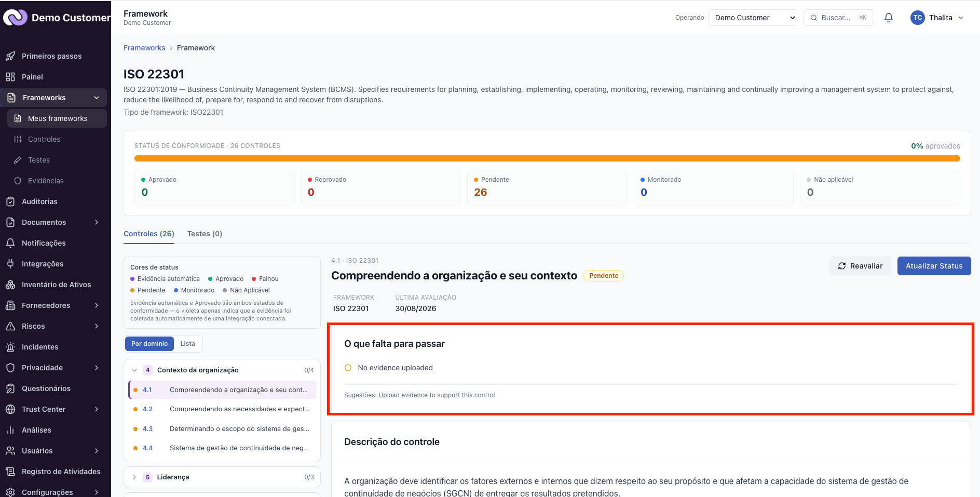Click the Análises chart icon
Viewport: 980px width, 497px height.
point(10,430)
